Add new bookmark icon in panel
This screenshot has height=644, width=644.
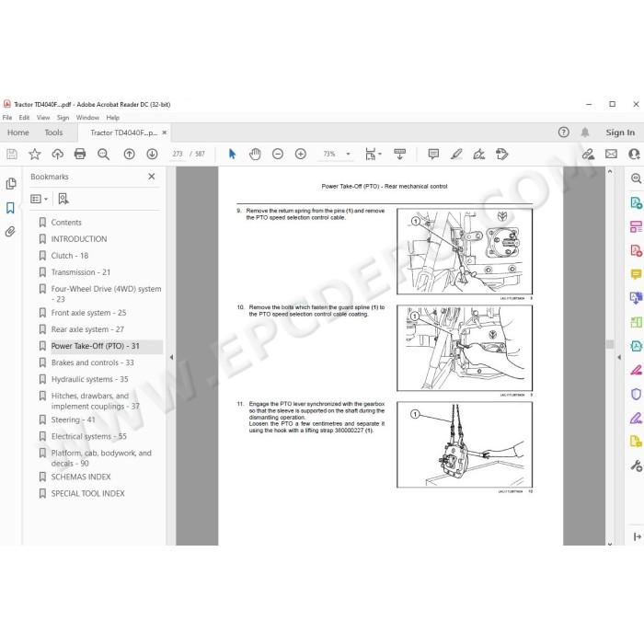(63, 199)
